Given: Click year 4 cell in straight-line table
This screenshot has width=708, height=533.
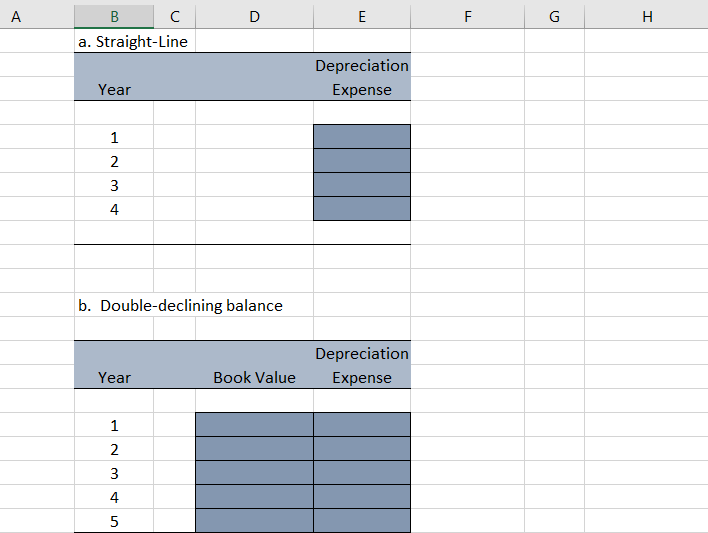Looking at the screenshot, I should click(x=114, y=209).
